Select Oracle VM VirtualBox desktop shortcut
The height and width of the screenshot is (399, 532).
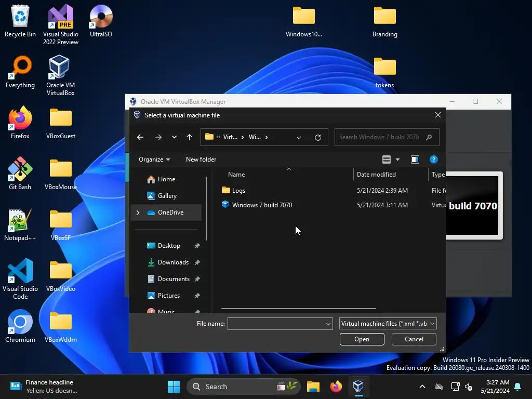60,75
